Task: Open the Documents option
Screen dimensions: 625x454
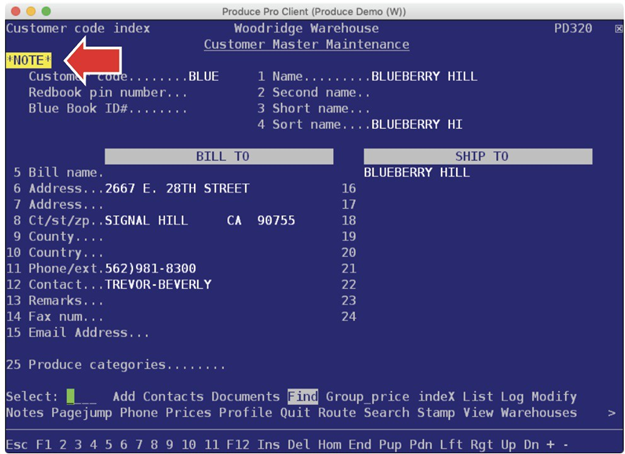Action: [x=245, y=396]
